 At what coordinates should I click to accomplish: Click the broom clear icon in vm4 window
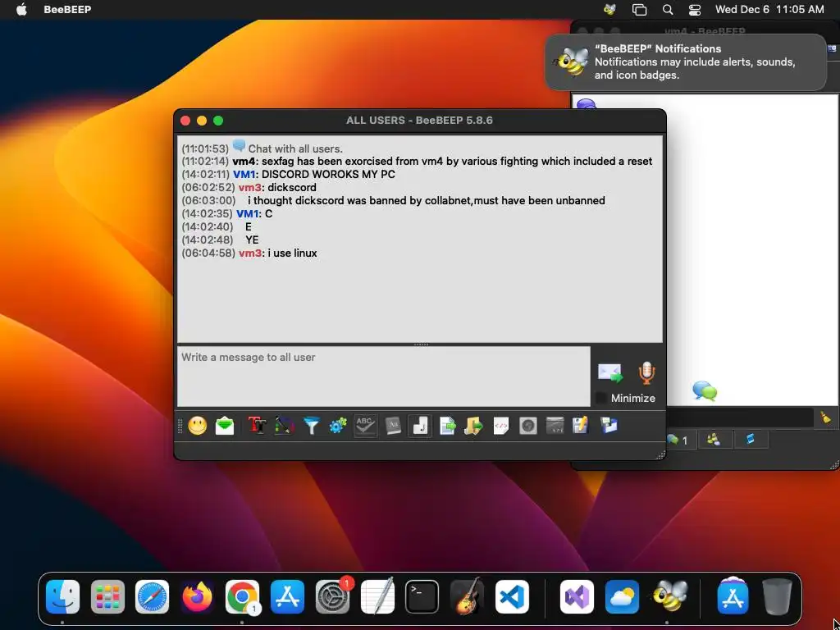click(x=825, y=418)
